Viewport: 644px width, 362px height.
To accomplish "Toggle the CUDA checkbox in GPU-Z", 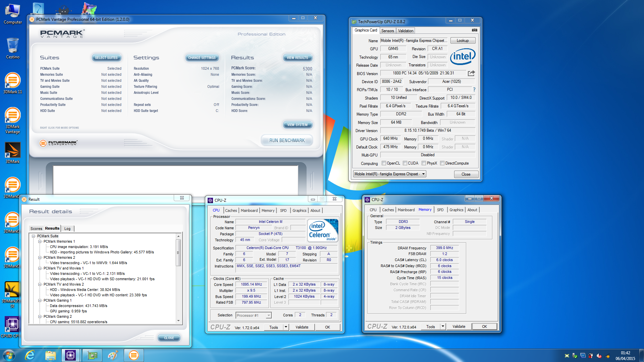I will 405,163.
